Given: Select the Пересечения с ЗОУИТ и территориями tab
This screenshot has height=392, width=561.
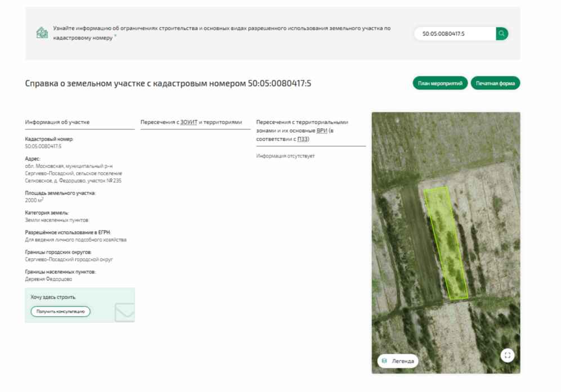Looking at the screenshot, I should [195, 122].
